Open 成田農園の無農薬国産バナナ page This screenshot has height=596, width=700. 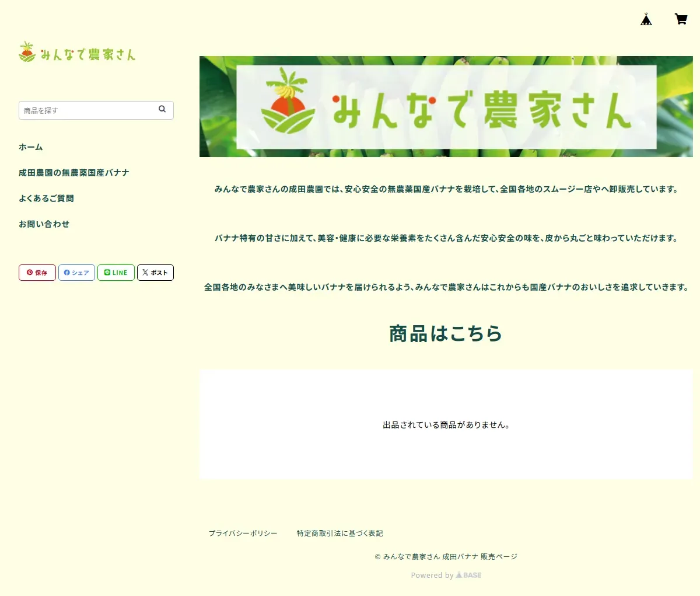74,173
